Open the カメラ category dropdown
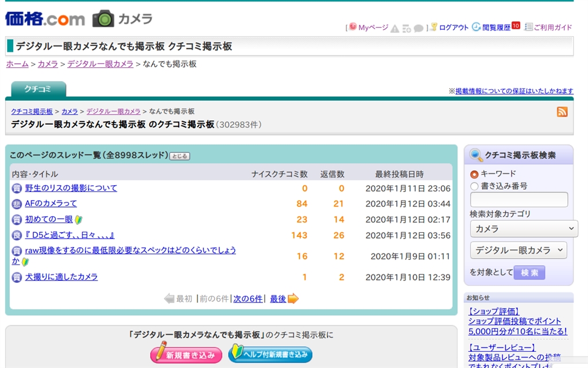This screenshot has height=368, width=588. coord(524,229)
